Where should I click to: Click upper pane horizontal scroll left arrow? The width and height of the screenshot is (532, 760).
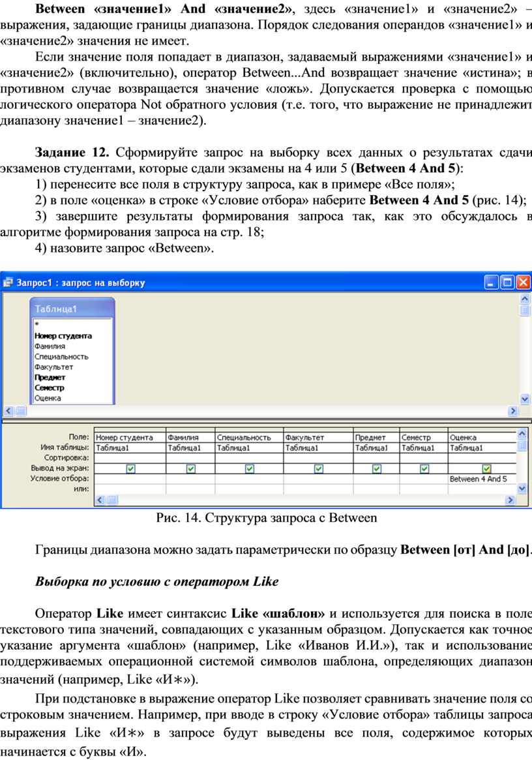click(x=8, y=411)
